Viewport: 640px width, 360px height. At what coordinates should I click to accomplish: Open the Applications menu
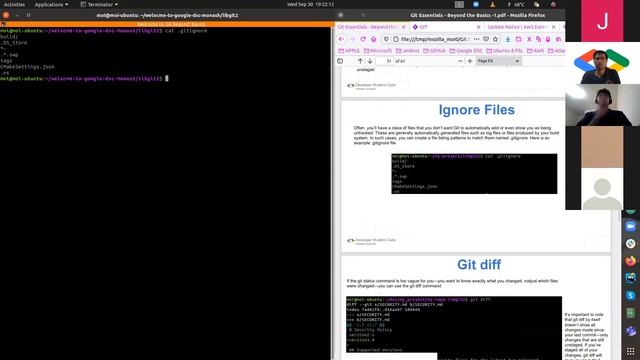coord(51,4)
